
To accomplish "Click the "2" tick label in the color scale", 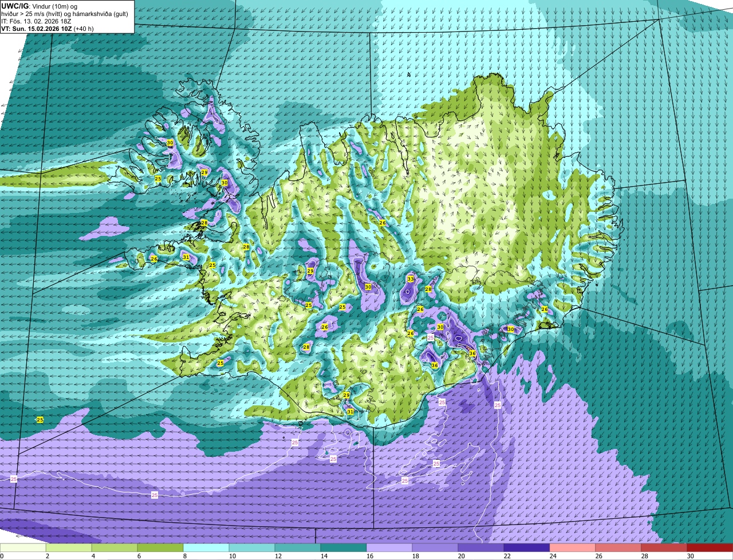I will (x=47, y=556).
